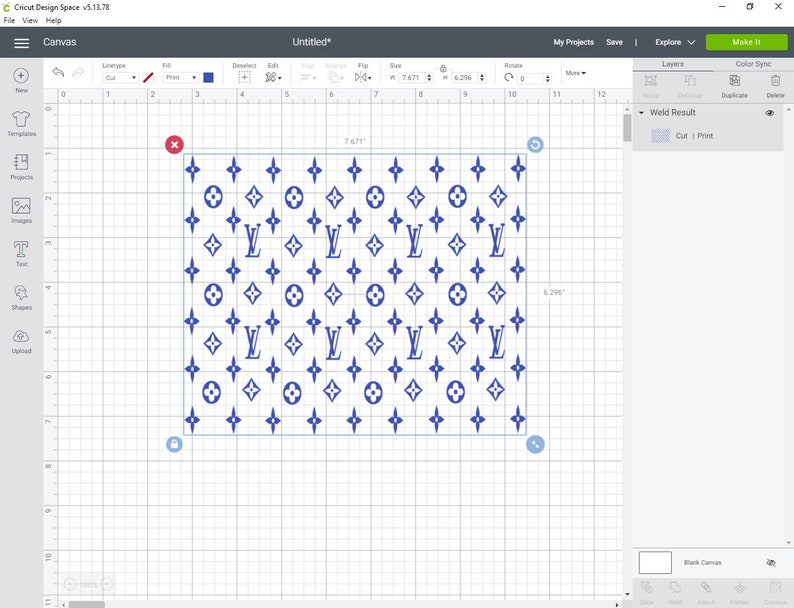Image resolution: width=794 pixels, height=608 pixels.
Task: Open the Explore machine selector dropdown
Action: (x=674, y=42)
